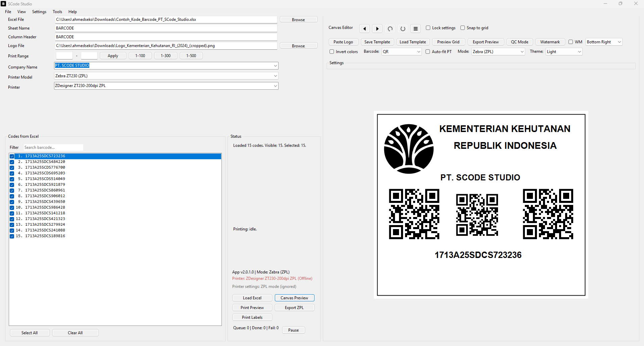644x346 pixels.
Task: Select the 1-500 print range preset
Action: pyautogui.click(x=191, y=56)
